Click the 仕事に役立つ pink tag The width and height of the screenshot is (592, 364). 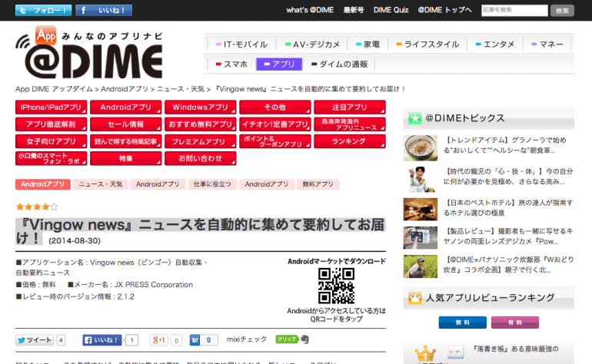click(212, 184)
